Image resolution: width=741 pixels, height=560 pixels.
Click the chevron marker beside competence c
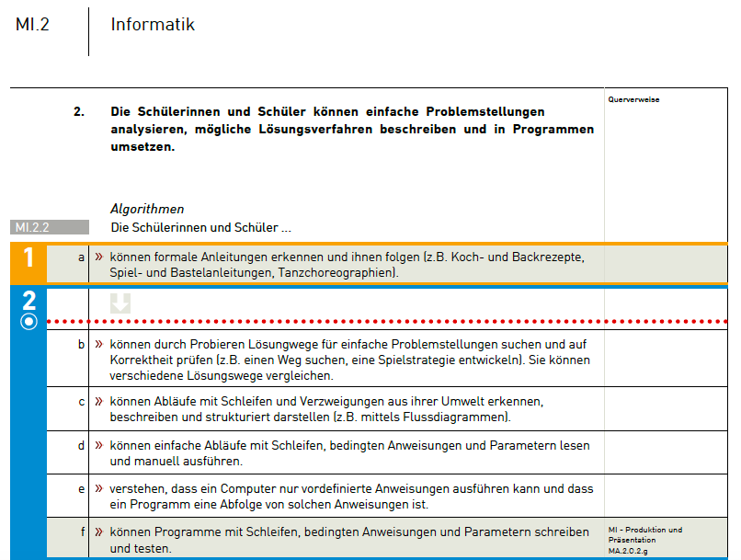(98, 401)
